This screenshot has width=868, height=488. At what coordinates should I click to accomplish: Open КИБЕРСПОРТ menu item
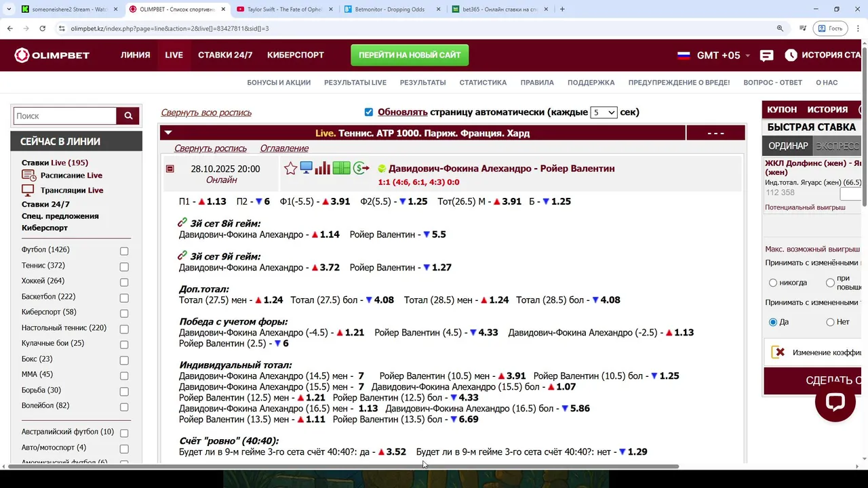click(296, 56)
